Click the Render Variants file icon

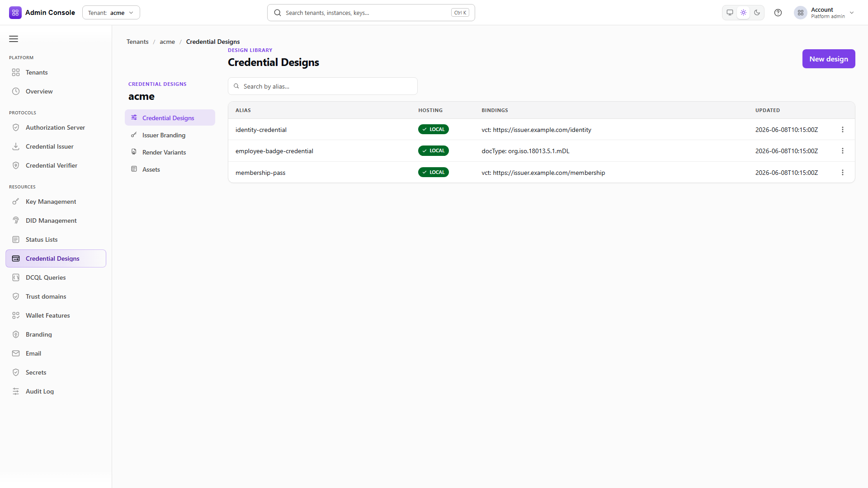click(134, 152)
